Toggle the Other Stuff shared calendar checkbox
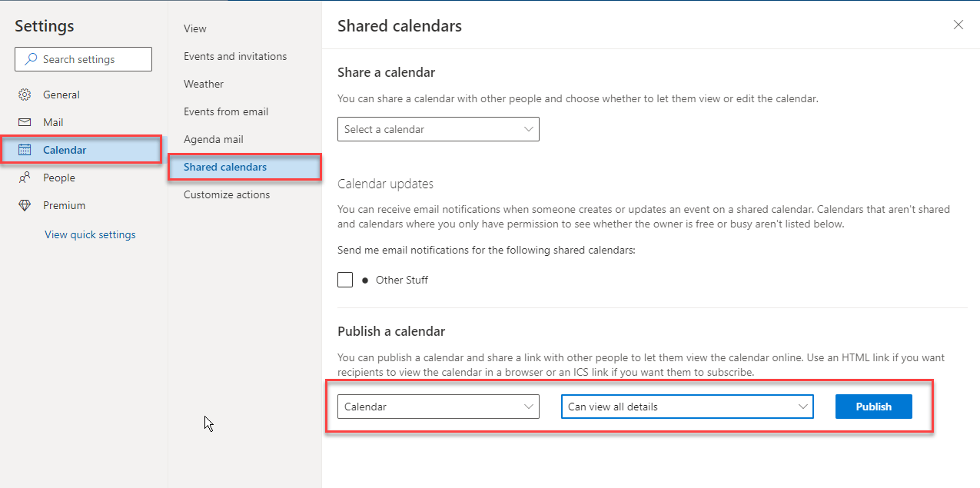This screenshot has height=488, width=980. pyautogui.click(x=345, y=279)
